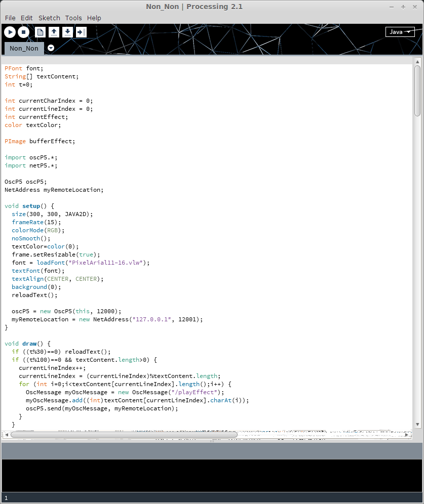Run the sketch with the play button
424x504 pixels.
pos(10,32)
